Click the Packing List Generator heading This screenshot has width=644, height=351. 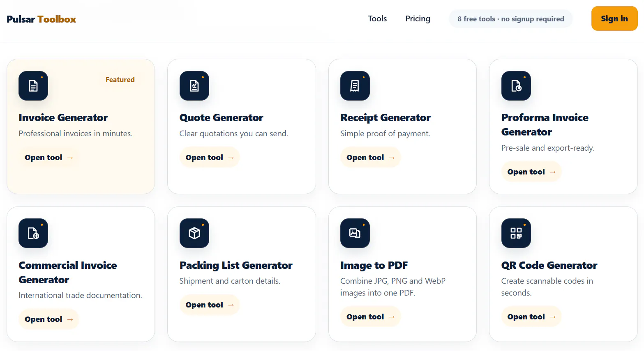(x=236, y=266)
